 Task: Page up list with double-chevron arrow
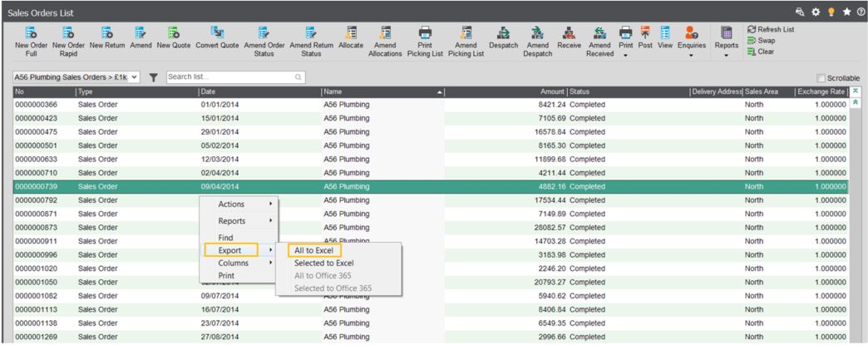point(855,102)
